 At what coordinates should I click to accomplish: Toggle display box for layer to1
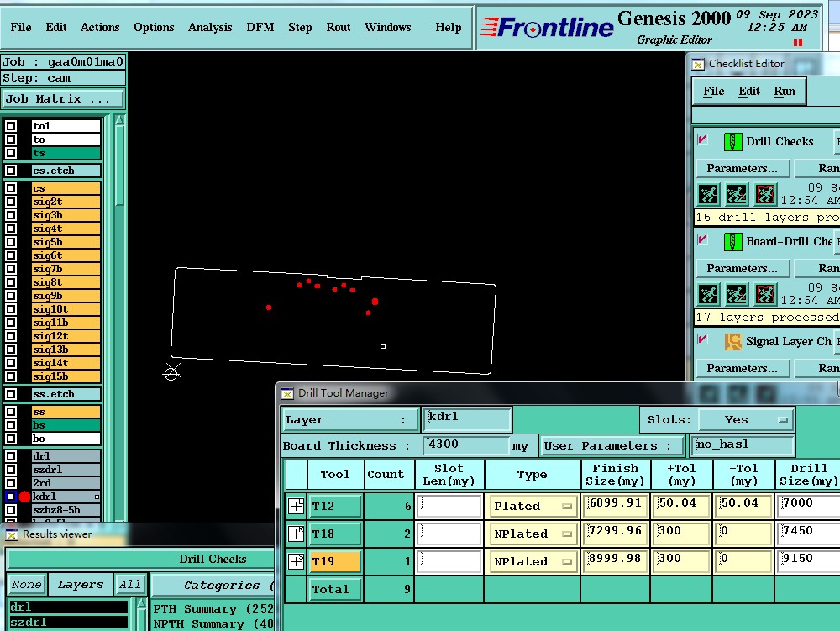(11, 126)
